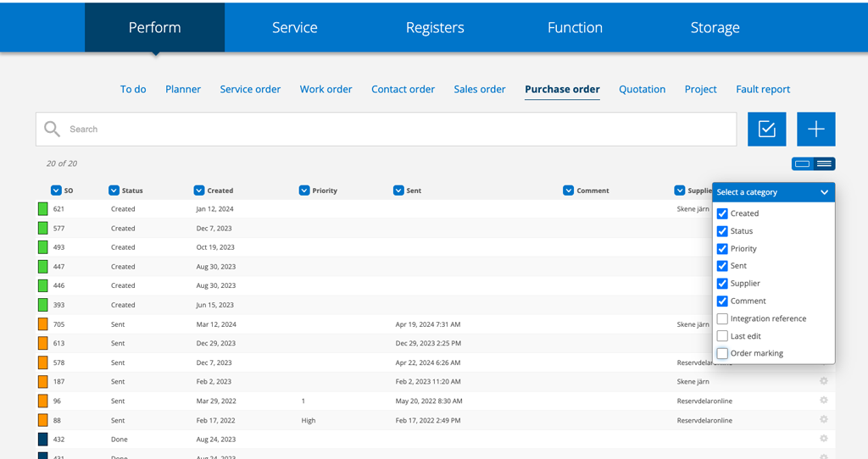Open purchase order 493 row
The width and height of the screenshot is (868, 459).
pyautogui.click(x=374, y=247)
